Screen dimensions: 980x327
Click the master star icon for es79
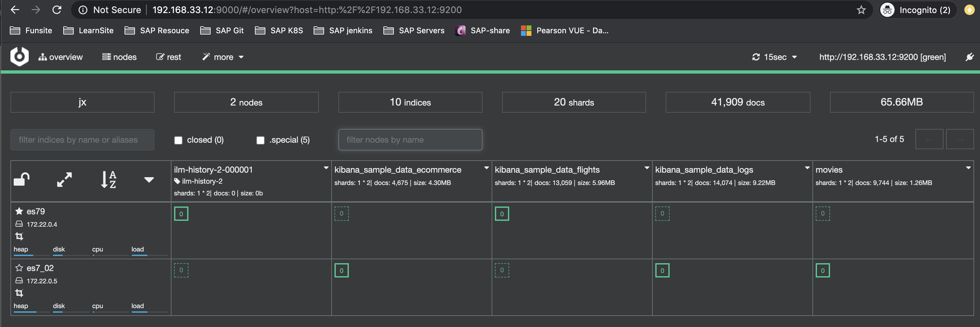[x=19, y=211]
